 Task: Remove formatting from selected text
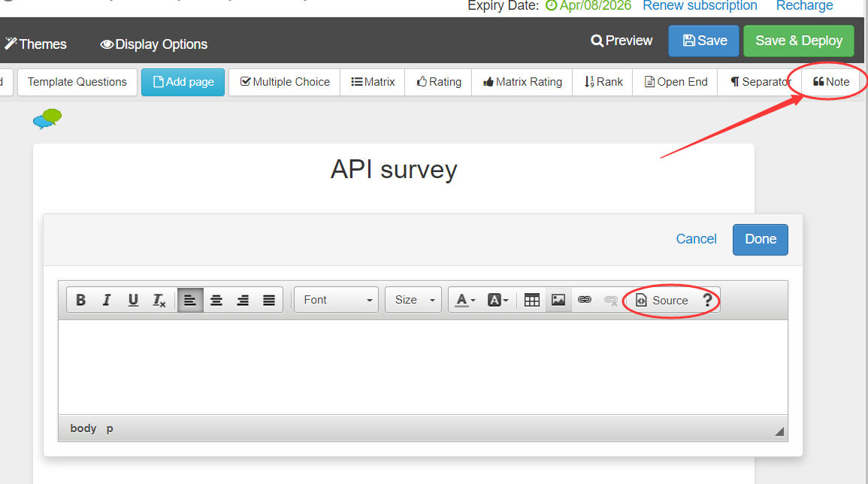tap(159, 300)
